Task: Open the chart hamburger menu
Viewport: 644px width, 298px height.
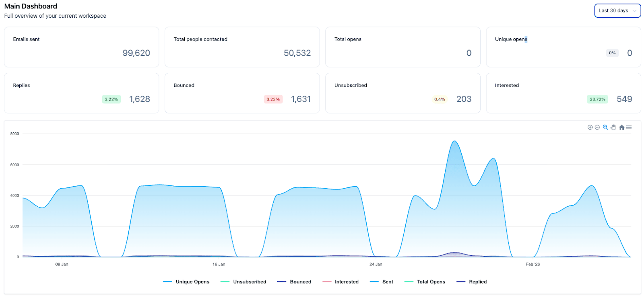Action: tap(629, 127)
